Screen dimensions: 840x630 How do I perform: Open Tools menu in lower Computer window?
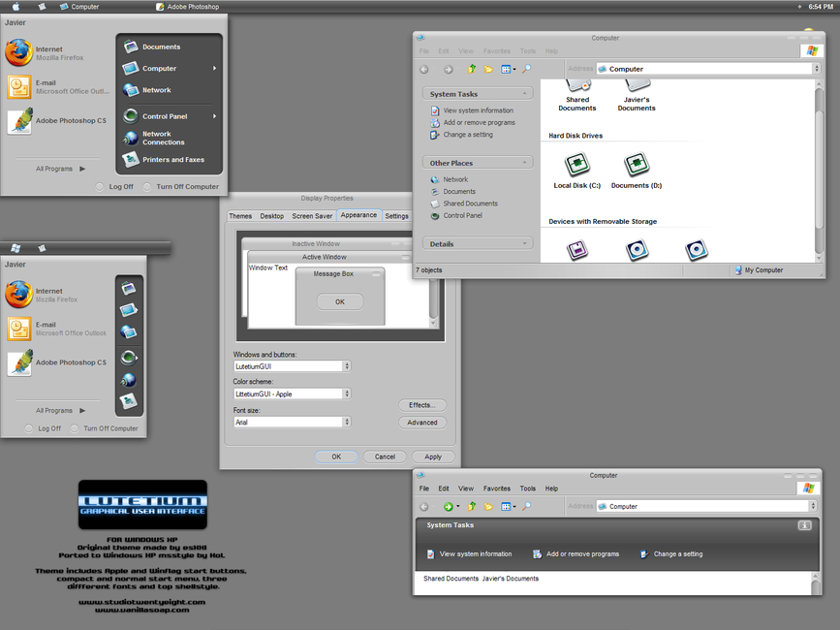pos(527,488)
